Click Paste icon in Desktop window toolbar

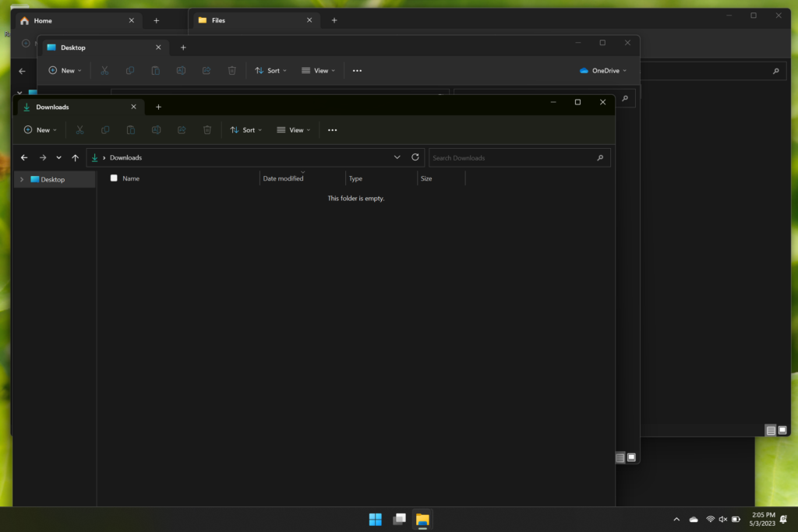pyautogui.click(x=156, y=71)
